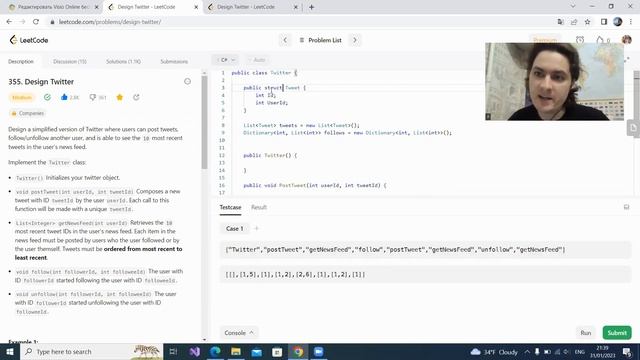Click the testcase method names input

point(425,250)
